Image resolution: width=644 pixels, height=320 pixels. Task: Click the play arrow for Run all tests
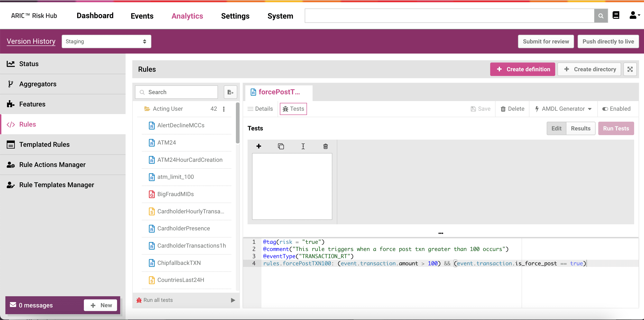[233, 300]
